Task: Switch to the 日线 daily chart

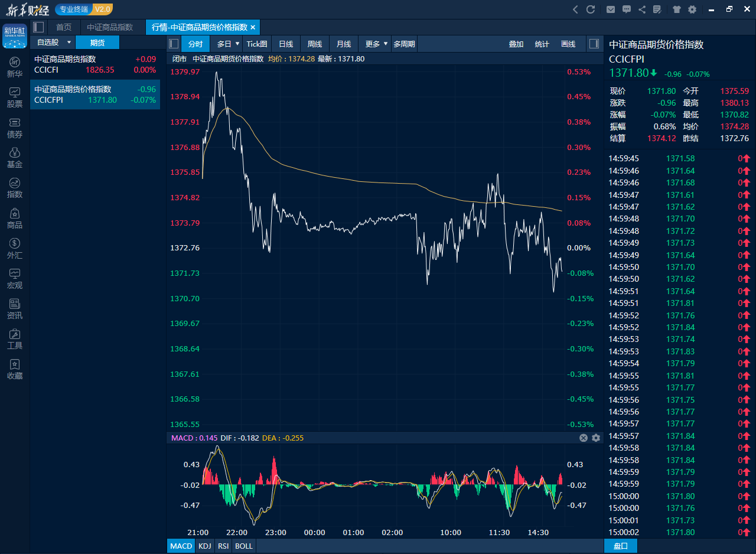Action: (x=286, y=44)
